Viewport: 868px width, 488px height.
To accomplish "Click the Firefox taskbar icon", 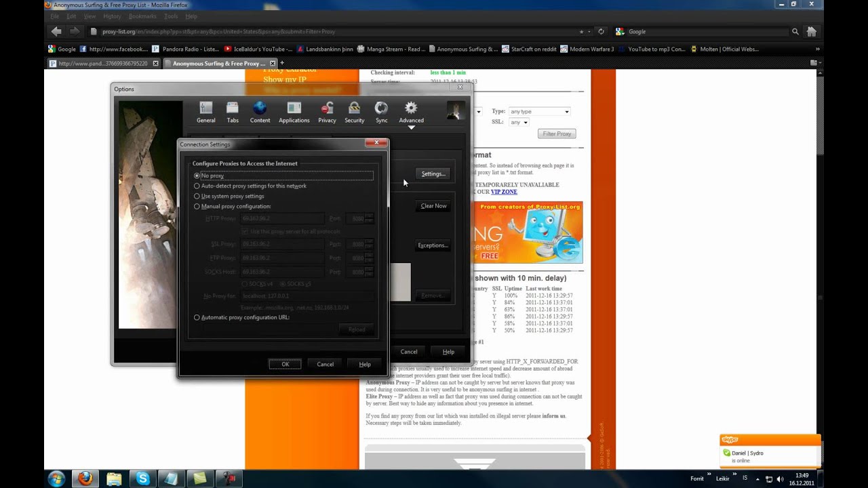I will tap(85, 479).
